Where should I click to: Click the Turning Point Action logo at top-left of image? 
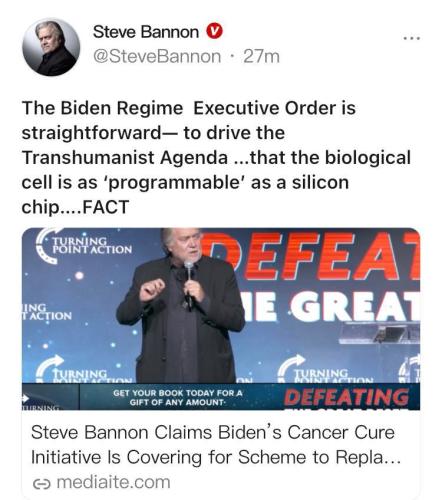coord(84,245)
